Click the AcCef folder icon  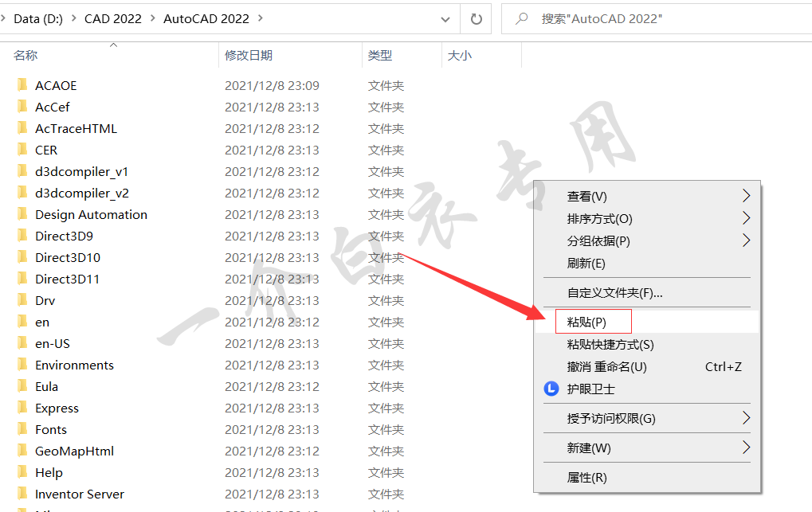point(22,107)
